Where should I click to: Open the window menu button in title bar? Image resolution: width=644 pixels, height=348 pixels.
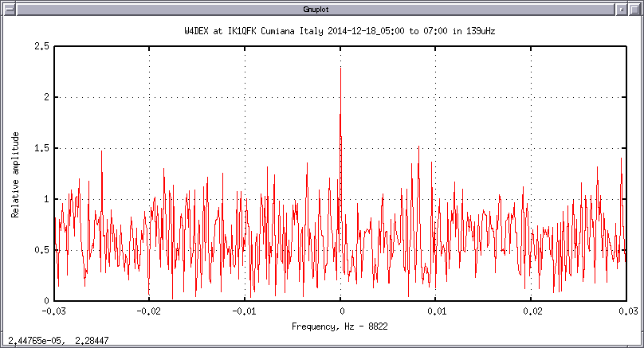pos(7,7)
